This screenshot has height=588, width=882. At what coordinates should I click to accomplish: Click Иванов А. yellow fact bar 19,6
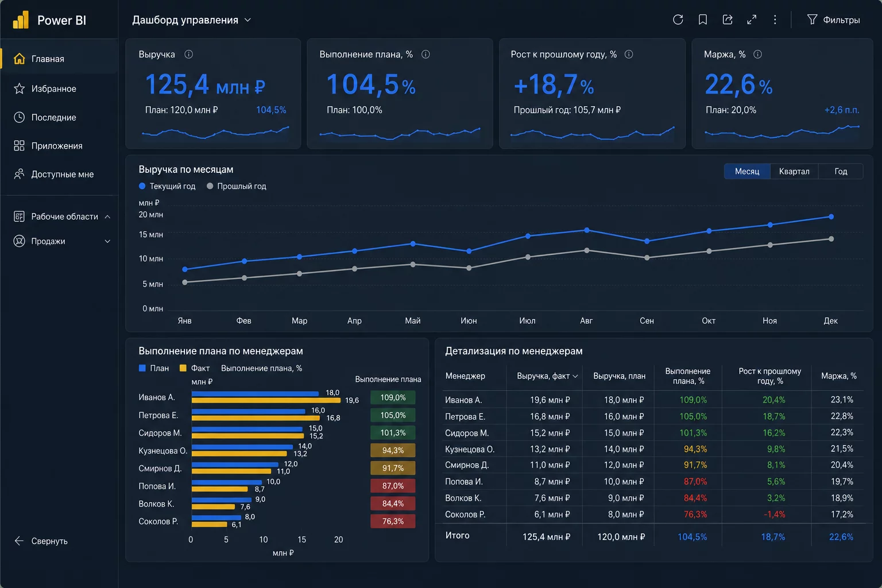pos(266,400)
